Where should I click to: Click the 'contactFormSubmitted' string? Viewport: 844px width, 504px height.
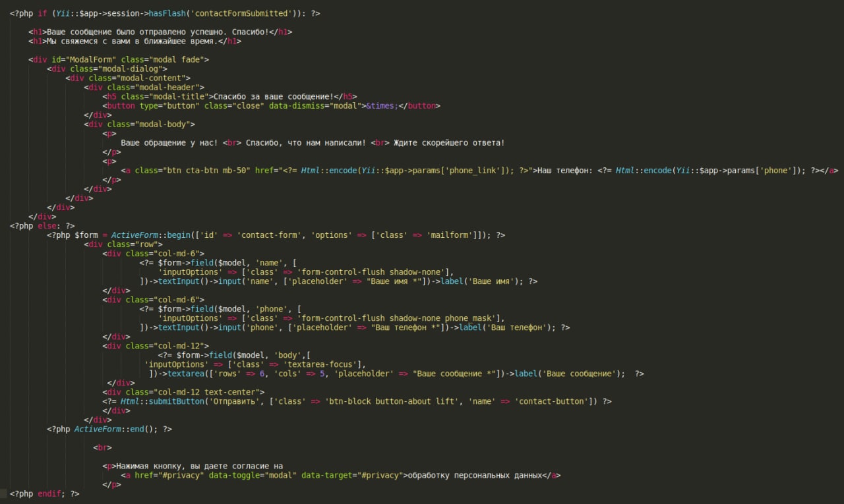241,13
